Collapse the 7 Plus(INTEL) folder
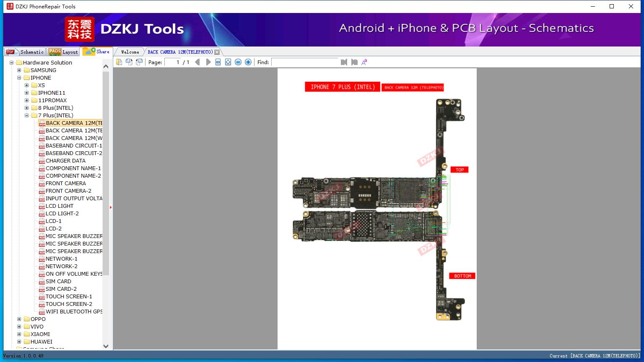Viewport: 644px width, 362px height. tap(27, 115)
